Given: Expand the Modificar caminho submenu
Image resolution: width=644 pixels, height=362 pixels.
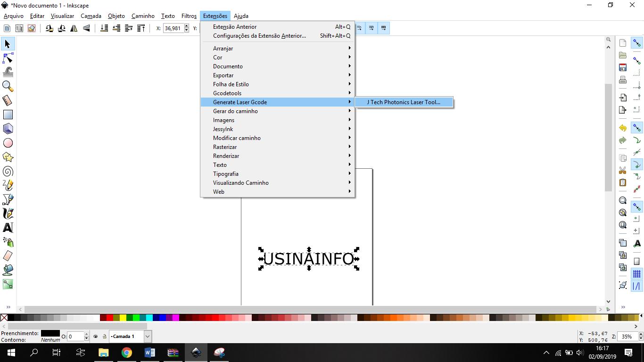Looking at the screenshot, I should (x=278, y=138).
